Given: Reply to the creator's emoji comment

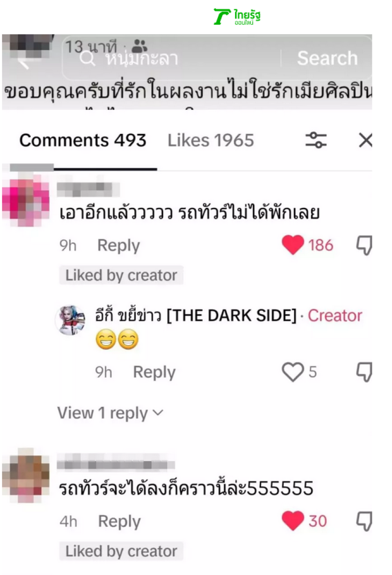Looking at the screenshot, I should (x=154, y=372).
